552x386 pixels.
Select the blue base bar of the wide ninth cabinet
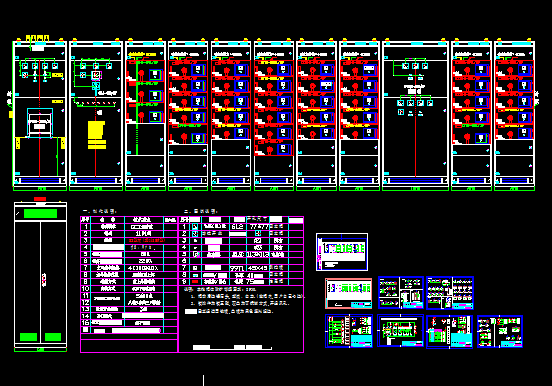(415, 180)
